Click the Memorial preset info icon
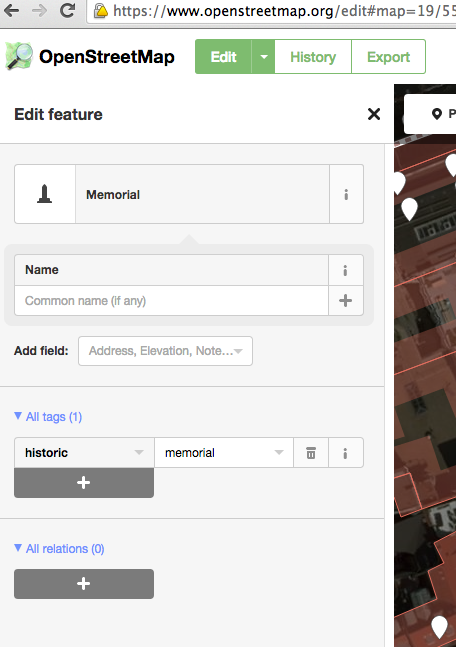Image resolution: width=456 pixels, height=647 pixels. tap(346, 194)
